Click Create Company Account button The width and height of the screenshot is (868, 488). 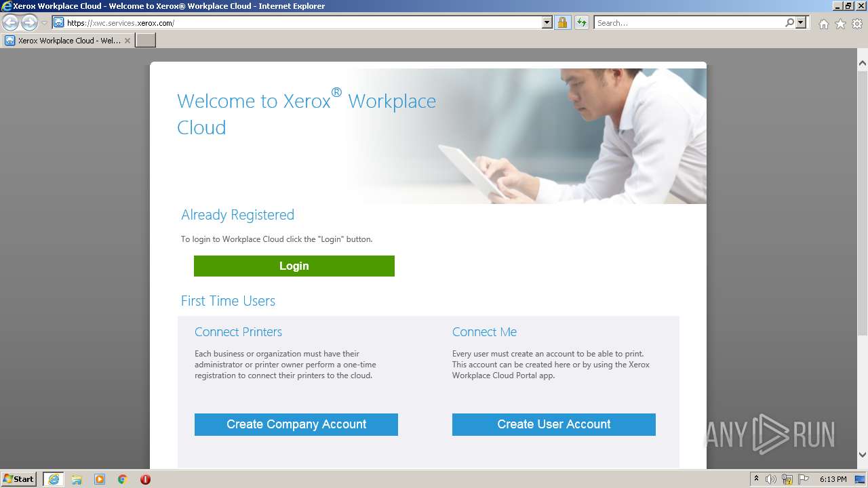tap(296, 424)
